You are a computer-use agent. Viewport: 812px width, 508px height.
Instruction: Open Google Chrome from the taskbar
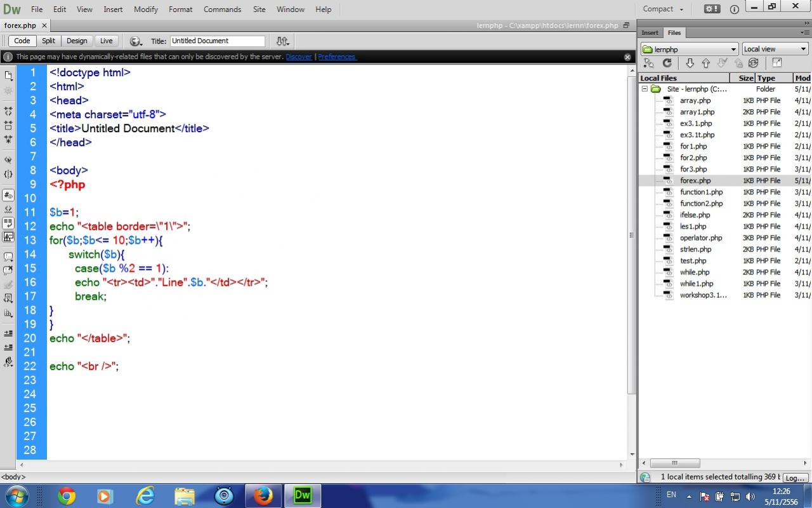point(67,495)
